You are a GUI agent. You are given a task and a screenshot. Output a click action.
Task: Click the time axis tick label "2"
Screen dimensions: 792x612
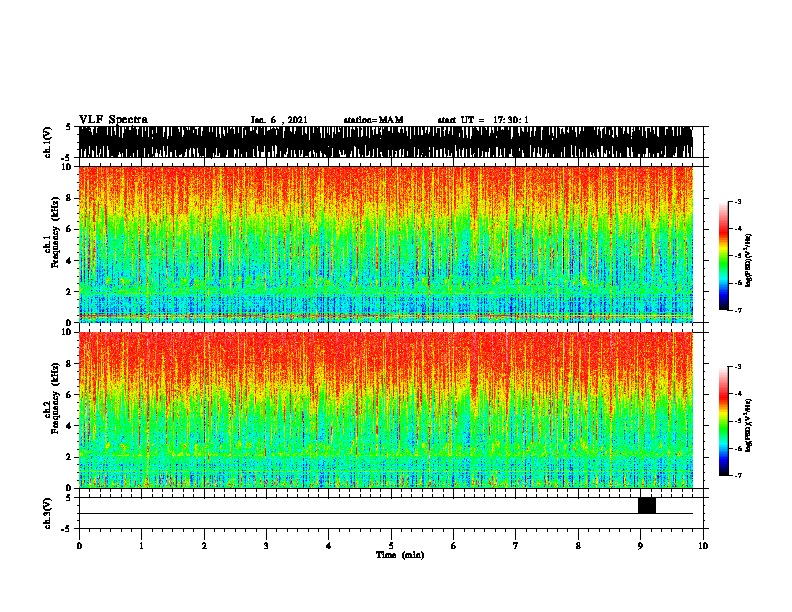point(204,546)
